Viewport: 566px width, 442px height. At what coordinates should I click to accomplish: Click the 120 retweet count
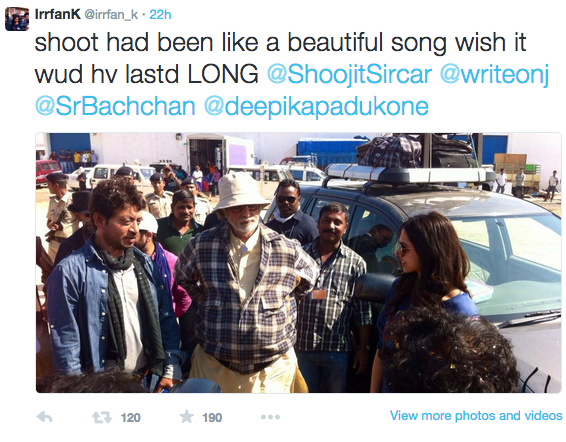tap(130, 418)
